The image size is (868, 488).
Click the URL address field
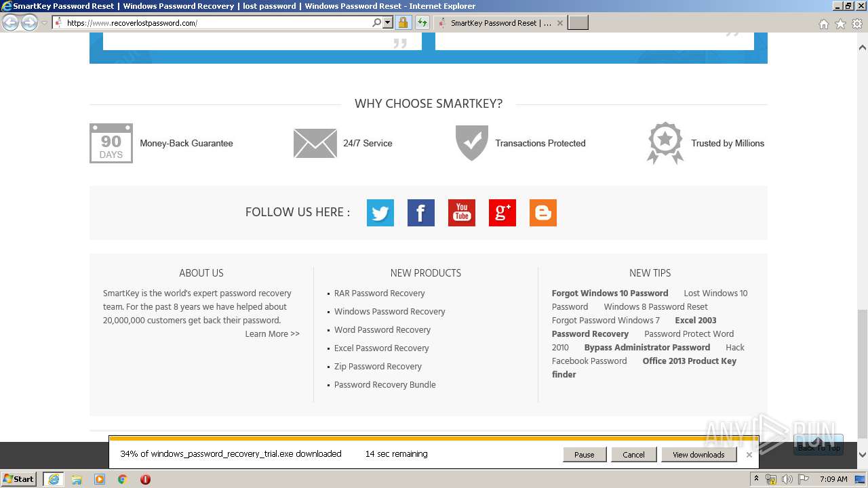[217, 23]
